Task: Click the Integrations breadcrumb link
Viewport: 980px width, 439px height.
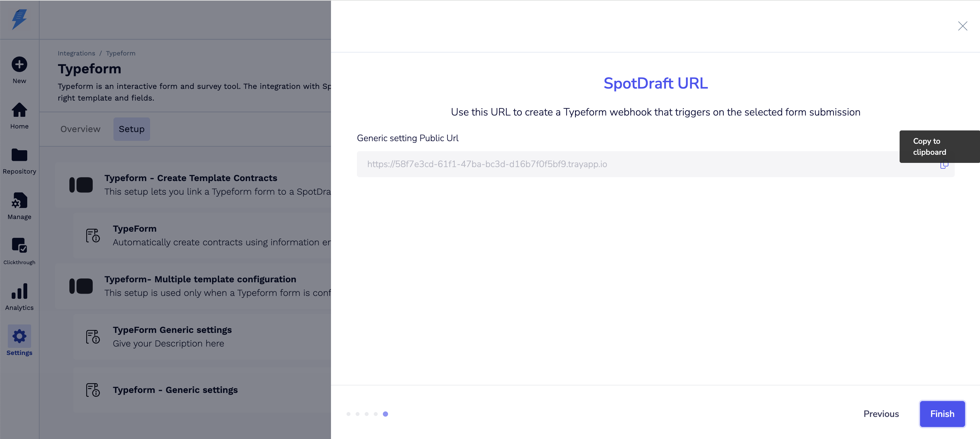Action: (76, 53)
